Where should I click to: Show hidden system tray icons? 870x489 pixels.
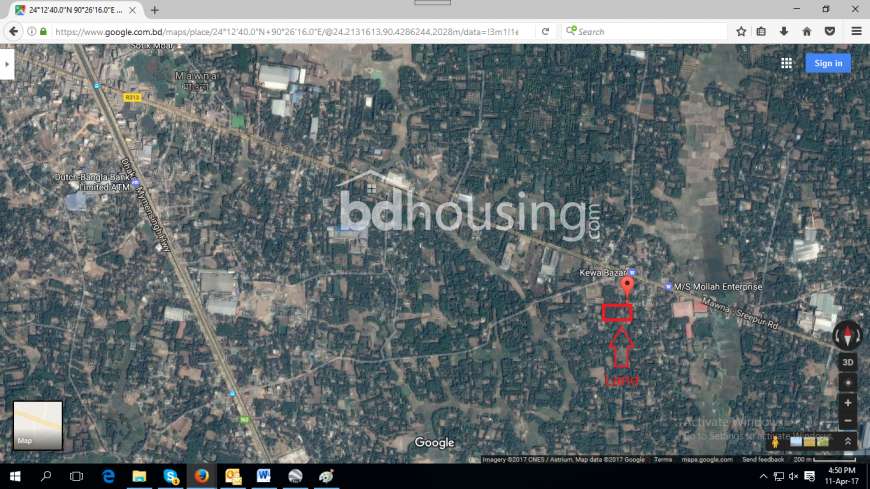(x=763, y=476)
